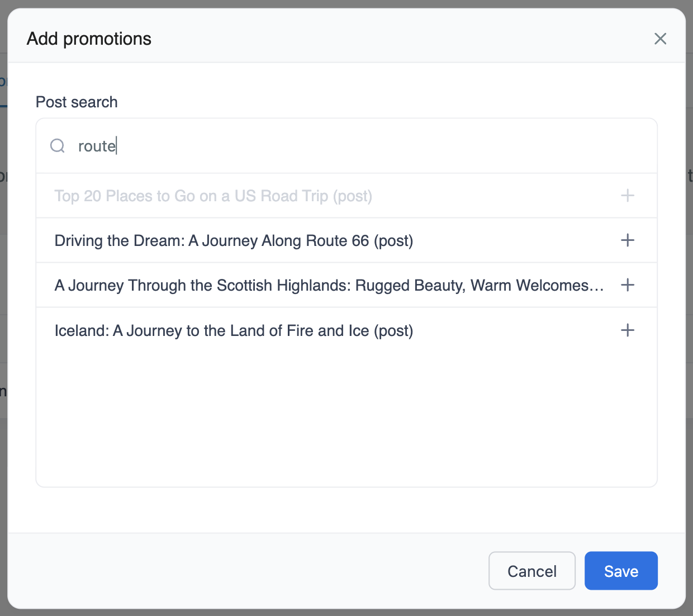The height and width of the screenshot is (616, 693).
Task: Add the Route 66 post via plus icon
Action: click(628, 240)
